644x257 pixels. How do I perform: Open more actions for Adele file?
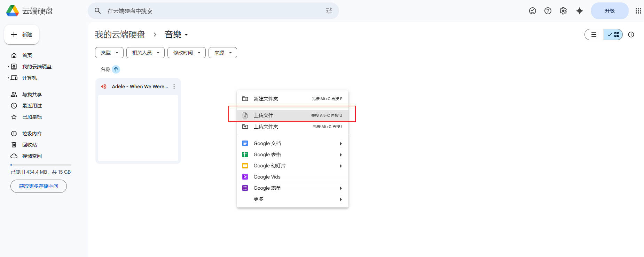(174, 86)
